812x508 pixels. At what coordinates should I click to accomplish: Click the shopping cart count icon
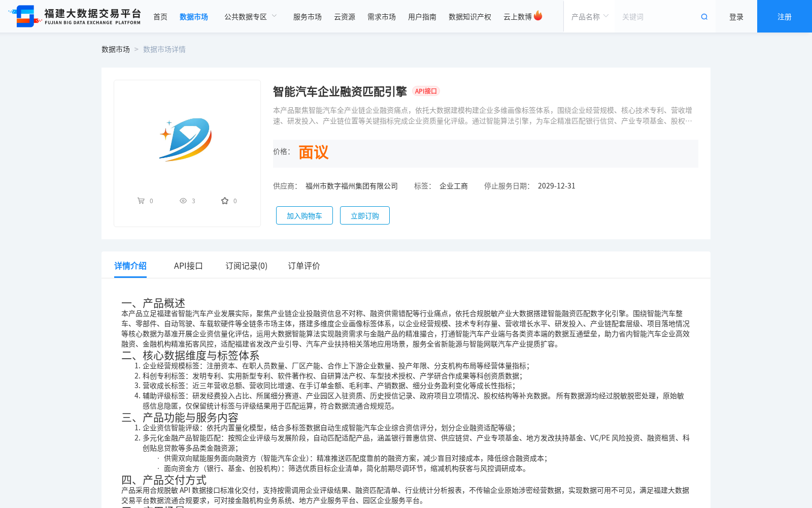(x=141, y=201)
